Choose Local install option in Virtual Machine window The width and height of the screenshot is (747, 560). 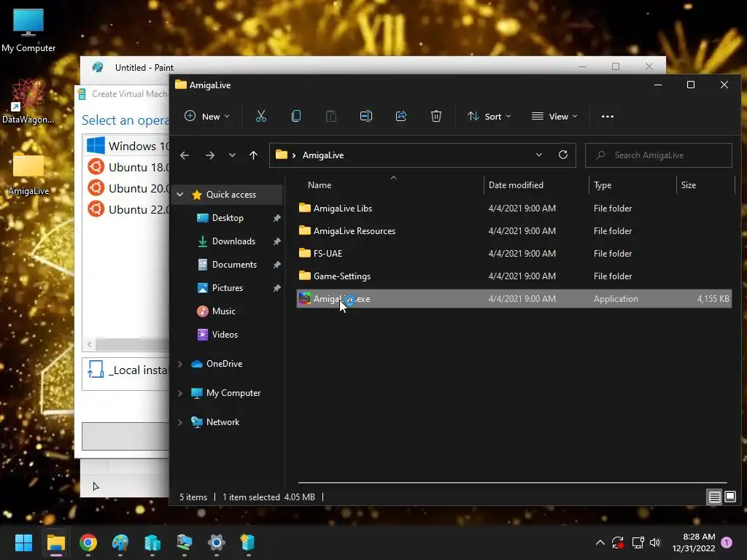125,374
